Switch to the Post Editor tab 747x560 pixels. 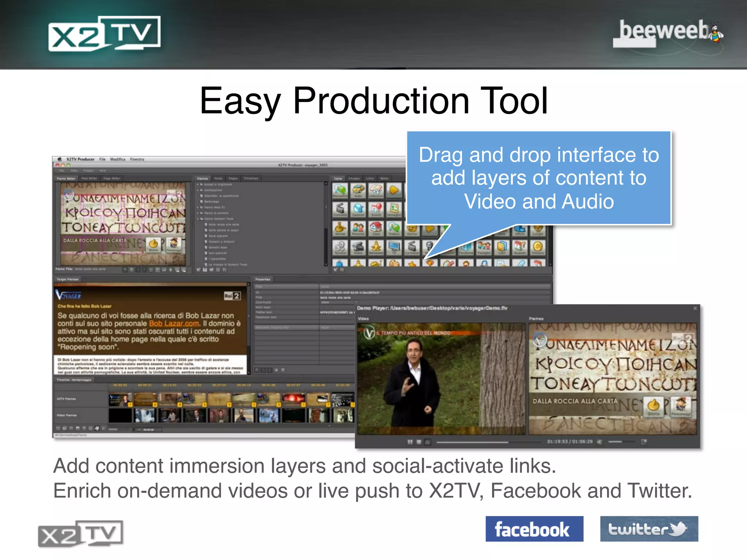(89, 178)
